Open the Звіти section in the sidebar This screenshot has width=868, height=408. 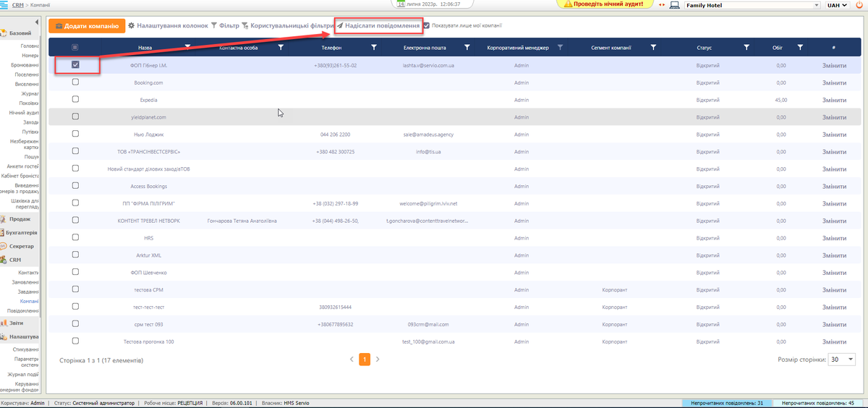[17, 323]
